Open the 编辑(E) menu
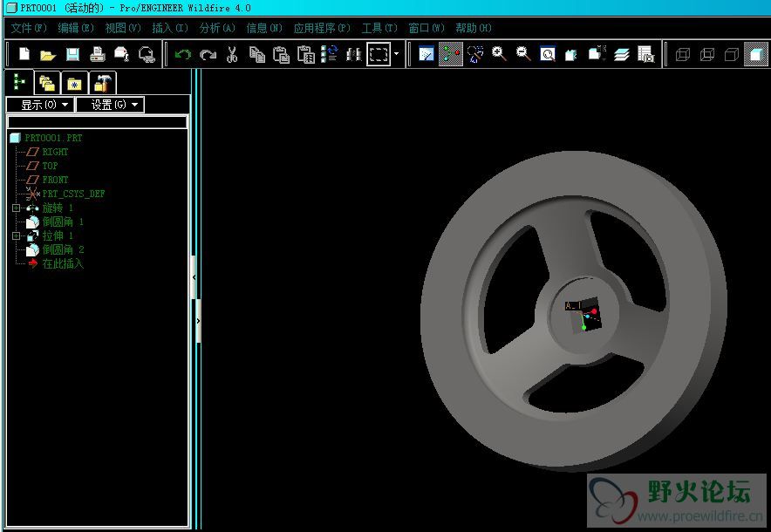This screenshot has height=532, width=771. (x=76, y=28)
